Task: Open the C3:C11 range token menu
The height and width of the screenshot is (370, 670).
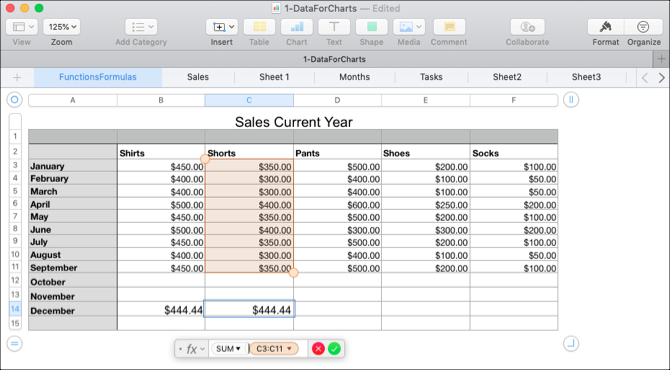Action: coord(274,349)
